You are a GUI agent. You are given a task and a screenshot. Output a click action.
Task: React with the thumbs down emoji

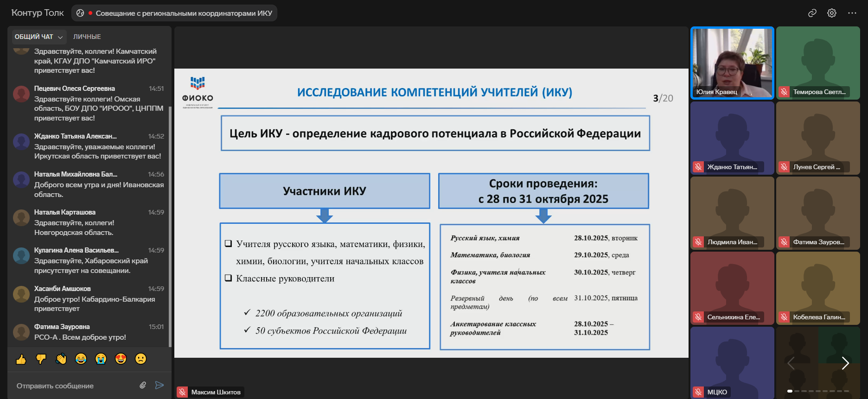click(41, 359)
